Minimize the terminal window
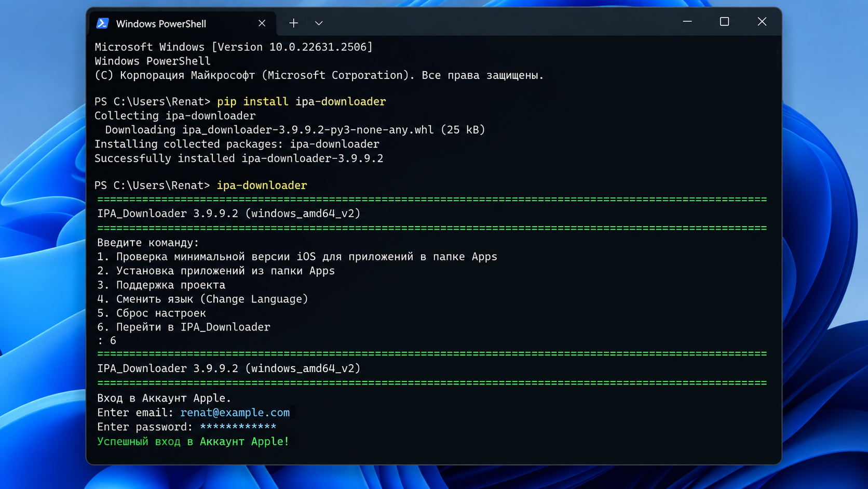 pyautogui.click(x=687, y=22)
